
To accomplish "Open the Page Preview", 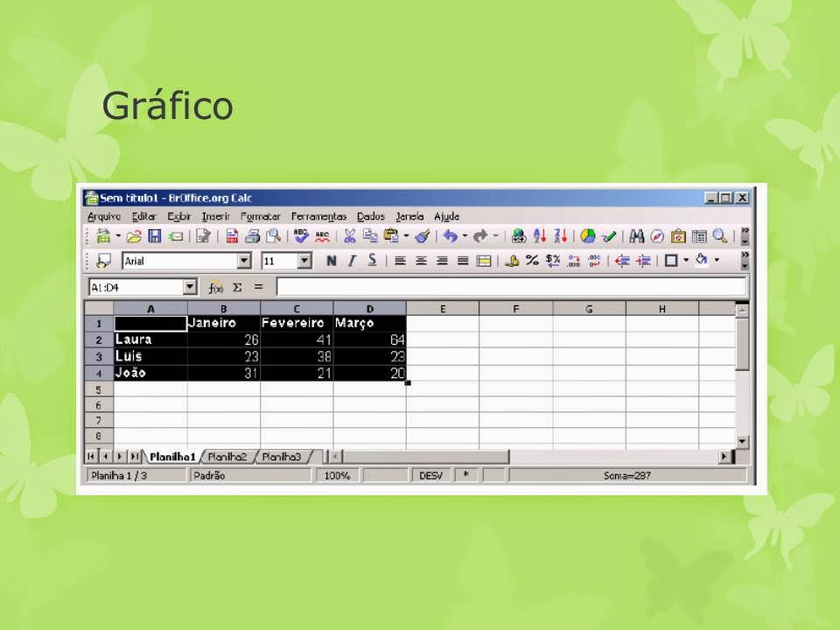I will [x=274, y=236].
